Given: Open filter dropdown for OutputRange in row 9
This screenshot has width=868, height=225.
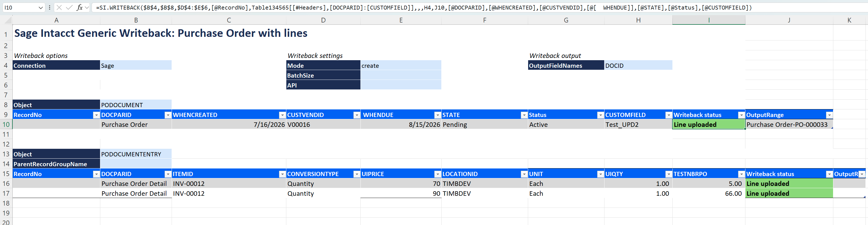Looking at the screenshot, I should [x=829, y=115].
